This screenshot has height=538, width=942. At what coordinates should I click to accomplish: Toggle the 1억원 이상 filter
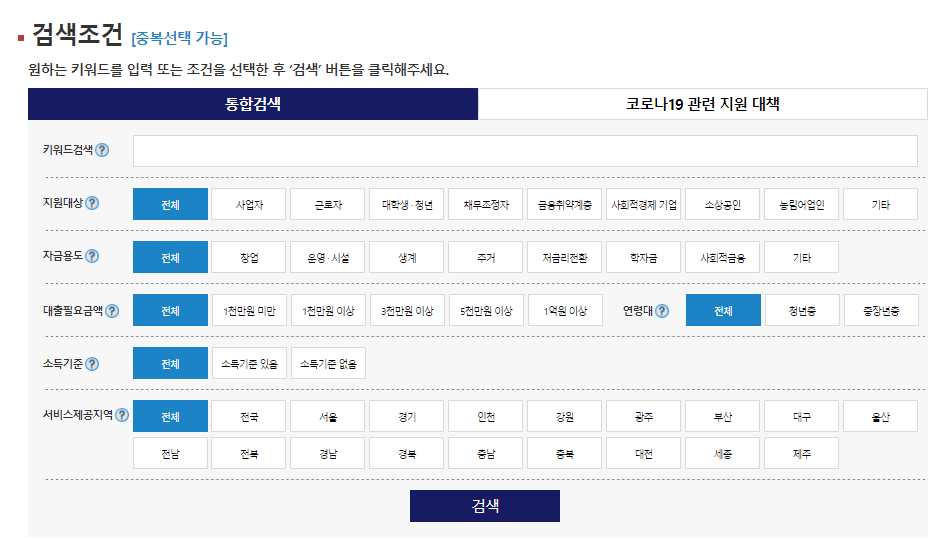(565, 310)
